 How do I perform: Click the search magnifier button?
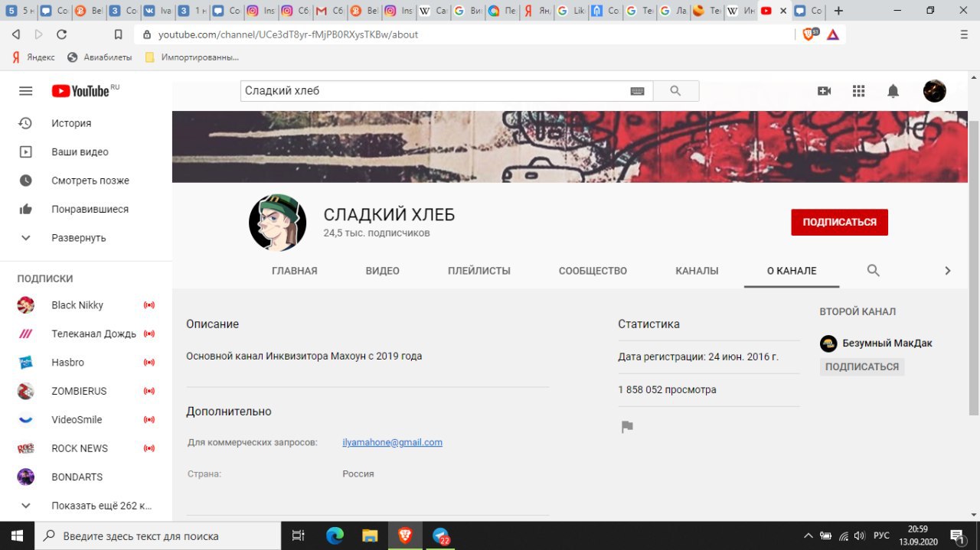coord(675,91)
